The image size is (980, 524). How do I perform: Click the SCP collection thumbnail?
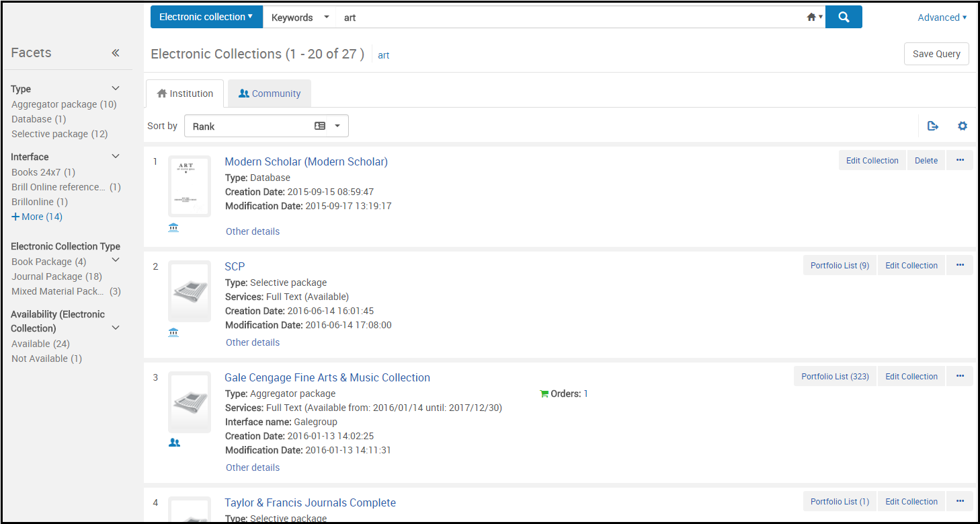pyautogui.click(x=190, y=291)
